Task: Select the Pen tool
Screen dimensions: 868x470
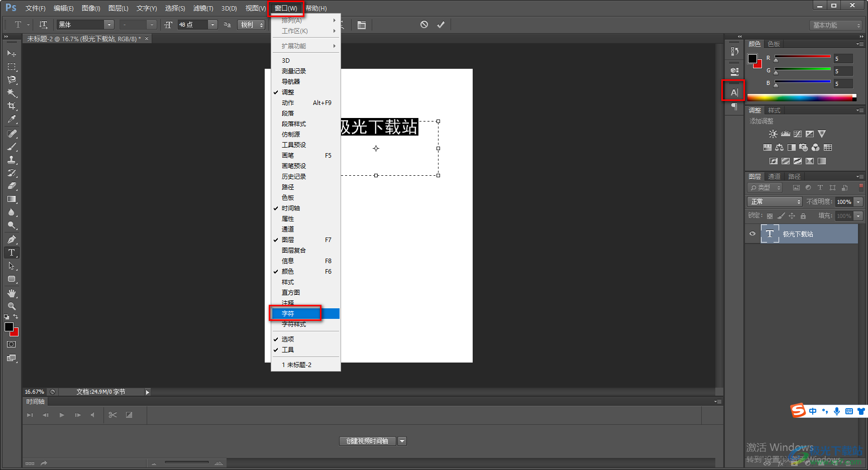Action: coord(12,240)
